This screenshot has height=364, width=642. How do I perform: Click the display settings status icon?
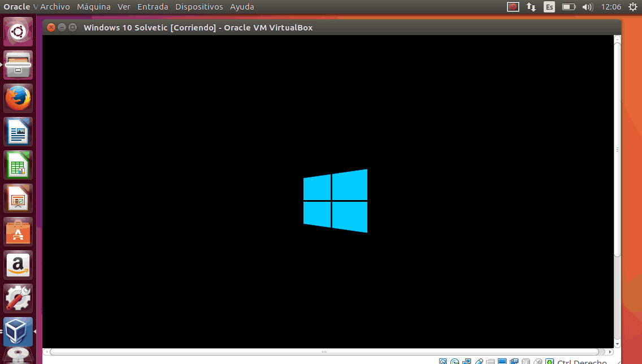click(x=502, y=362)
